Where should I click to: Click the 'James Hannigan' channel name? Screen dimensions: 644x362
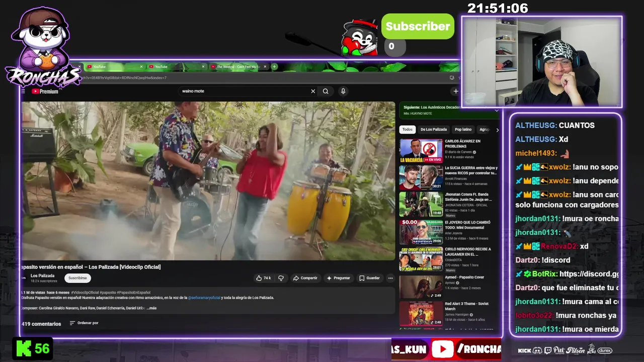click(x=456, y=315)
